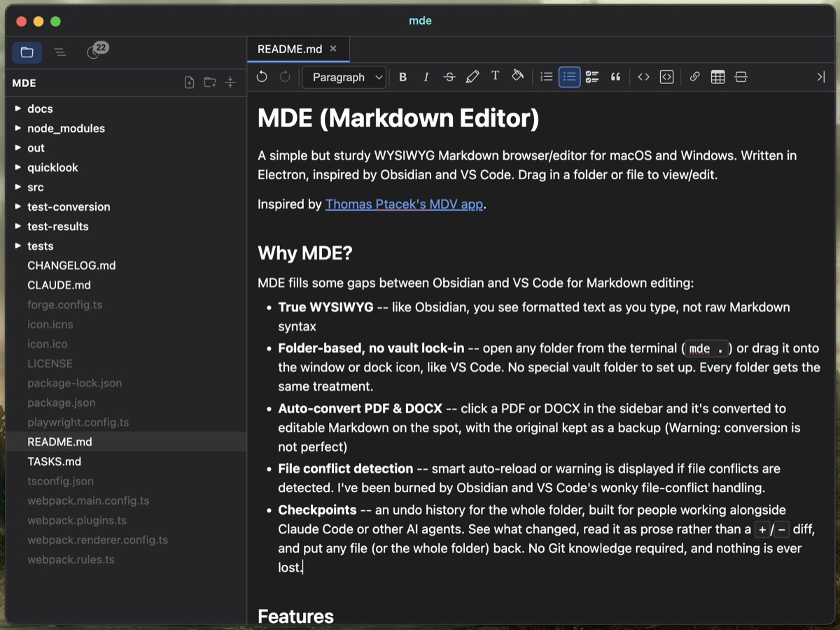Show the document outline panel

click(60, 52)
